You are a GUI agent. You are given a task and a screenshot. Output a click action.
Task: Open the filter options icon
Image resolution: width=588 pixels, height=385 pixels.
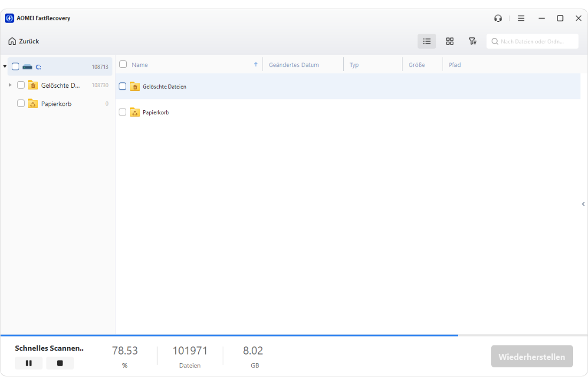click(x=473, y=41)
